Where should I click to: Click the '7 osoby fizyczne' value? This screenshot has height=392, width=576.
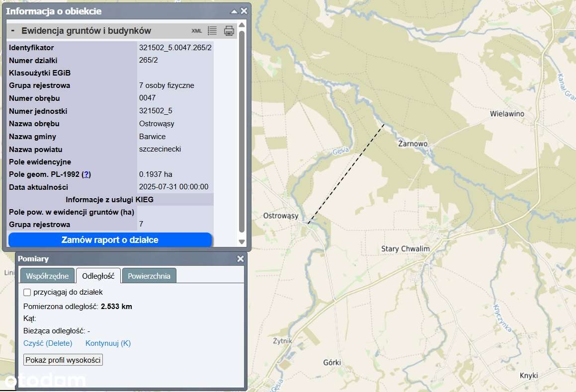click(166, 85)
